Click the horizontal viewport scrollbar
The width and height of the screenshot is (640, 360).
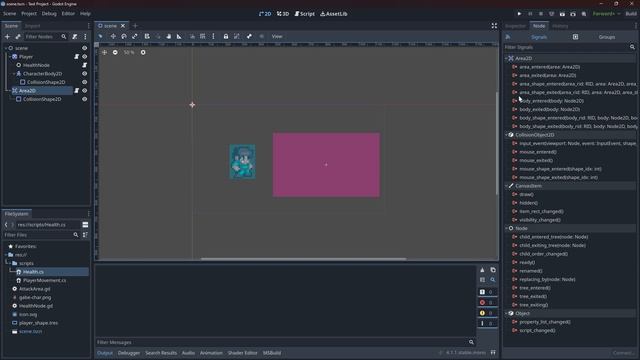[x=303, y=259]
